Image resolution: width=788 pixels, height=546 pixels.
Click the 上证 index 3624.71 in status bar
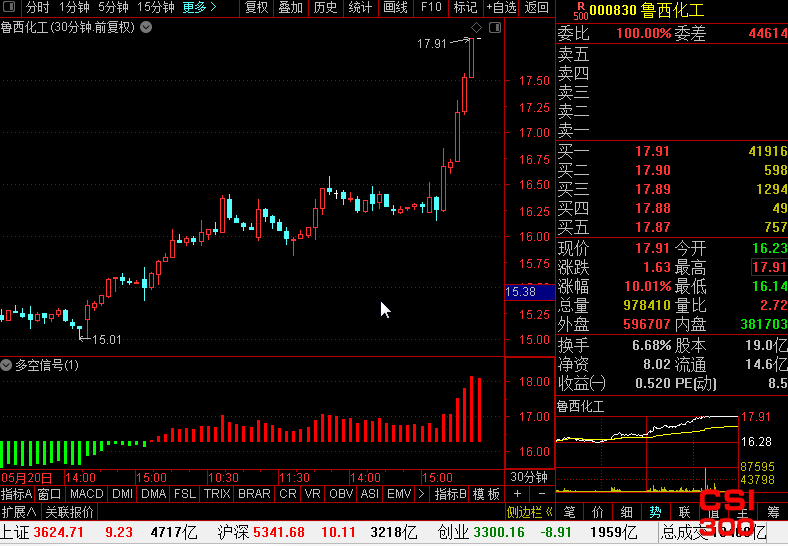[x=58, y=532]
